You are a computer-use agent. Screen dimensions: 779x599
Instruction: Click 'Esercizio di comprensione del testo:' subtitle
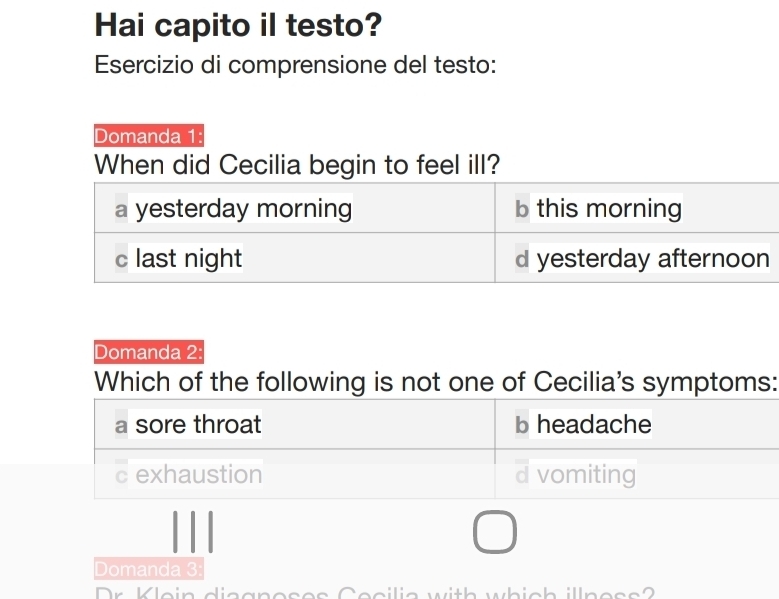[x=295, y=66]
